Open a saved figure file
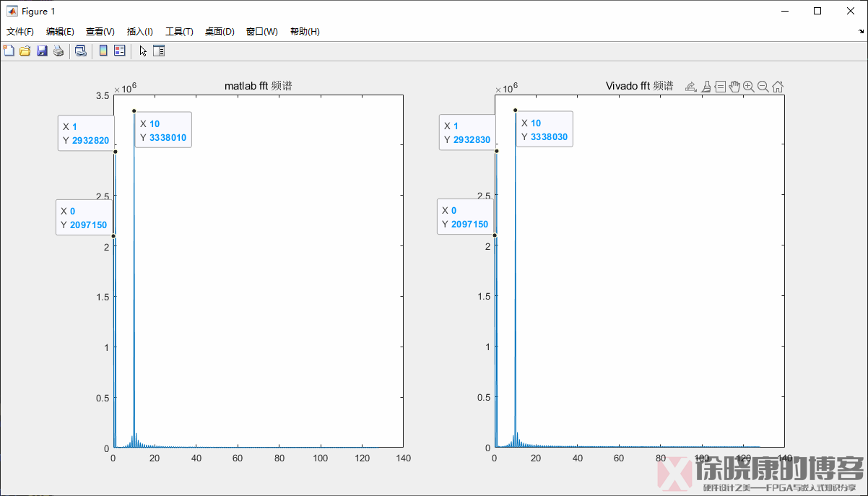 click(25, 51)
